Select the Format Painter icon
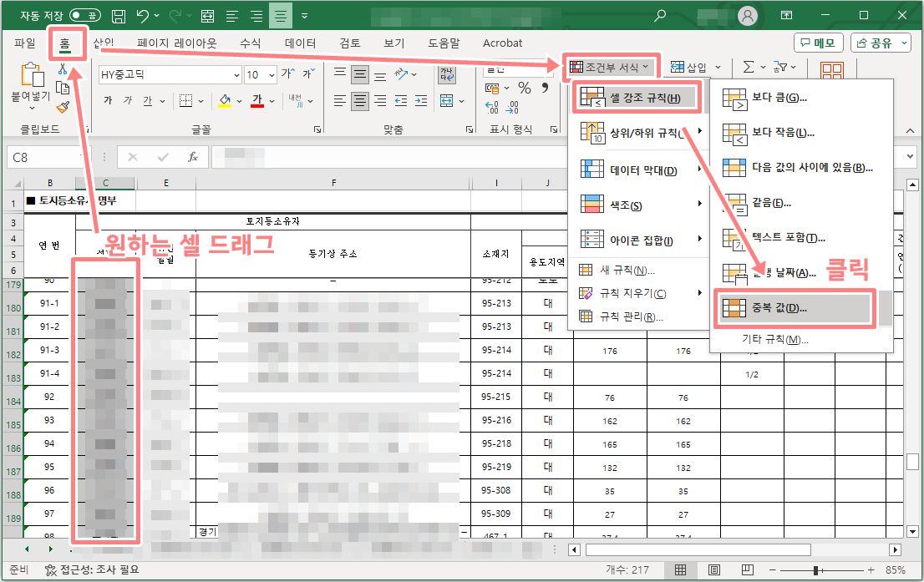Viewport: 924px width, 582px height. (63, 107)
